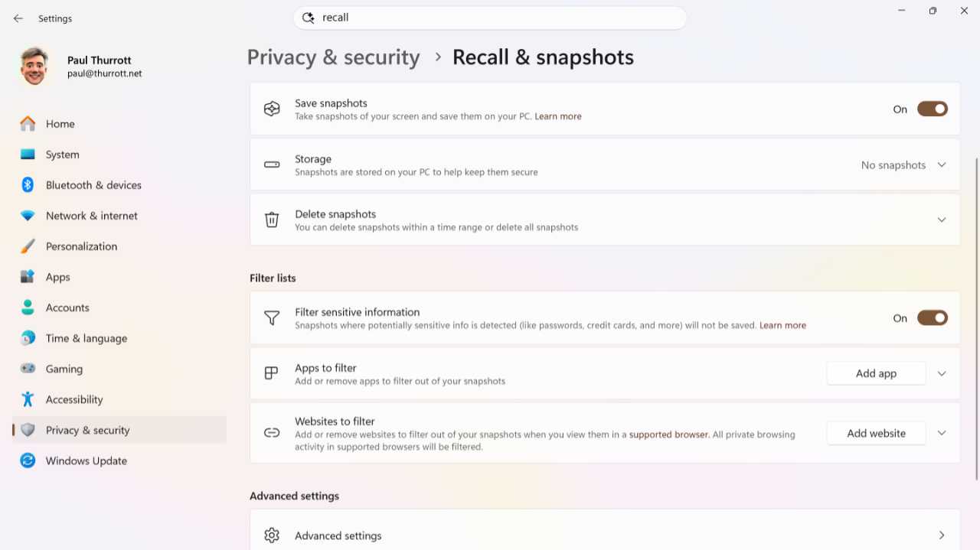Click the Delete snapshots trash can icon
Image resolution: width=980 pixels, height=550 pixels.
pyautogui.click(x=272, y=220)
